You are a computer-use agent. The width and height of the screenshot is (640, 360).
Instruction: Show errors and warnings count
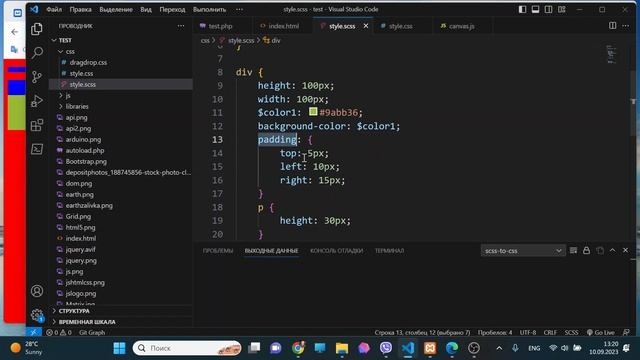pyautogui.click(x=59, y=333)
